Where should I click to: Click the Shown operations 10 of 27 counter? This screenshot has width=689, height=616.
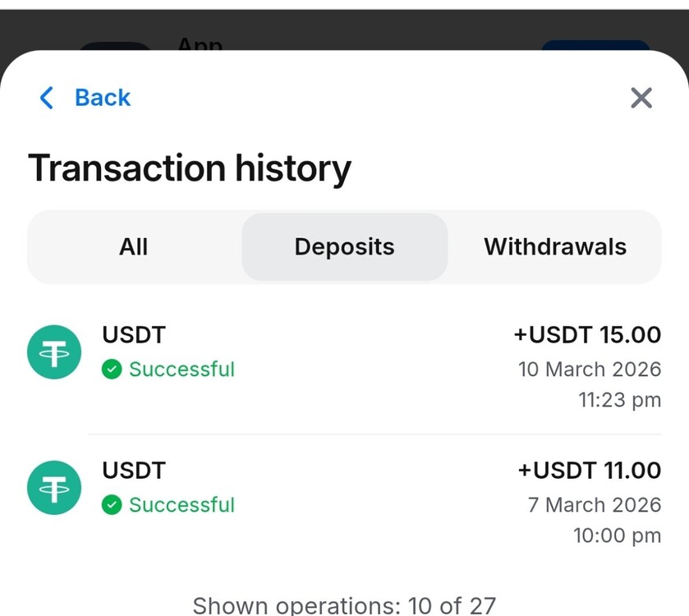pyautogui.click(x=344, y=605)
